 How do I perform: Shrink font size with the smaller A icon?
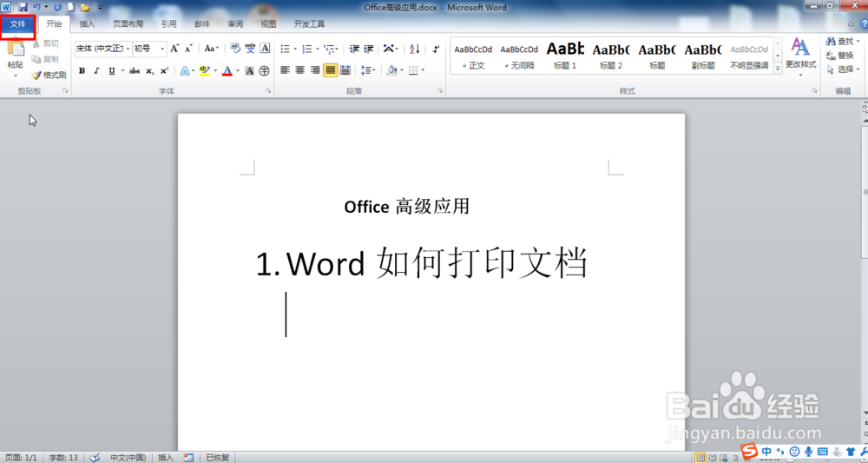[188, 49]
